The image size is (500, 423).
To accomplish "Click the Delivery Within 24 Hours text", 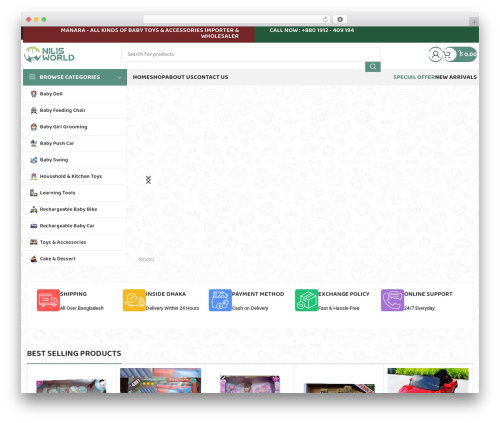I will (x=172, y=308).
